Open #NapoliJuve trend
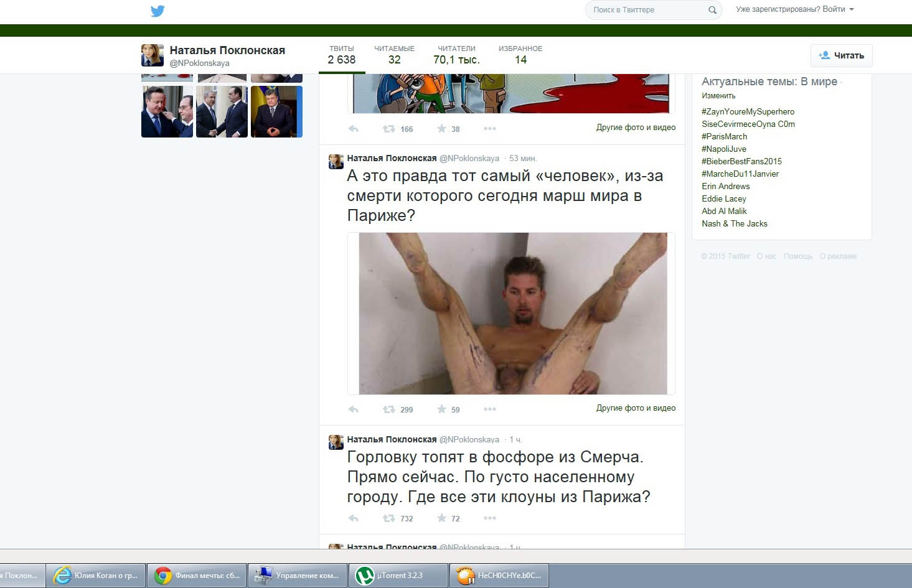The image size is (912, 588). pyautogui.click(x=723, y=149)
